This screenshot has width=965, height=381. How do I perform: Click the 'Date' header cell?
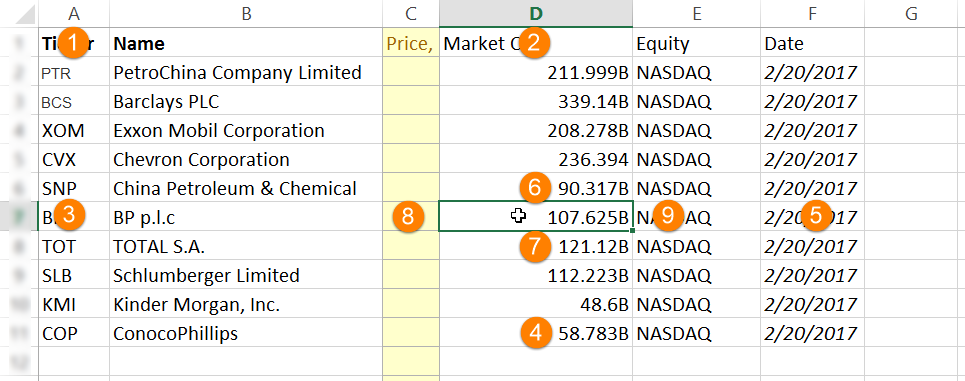coord(812,43)
